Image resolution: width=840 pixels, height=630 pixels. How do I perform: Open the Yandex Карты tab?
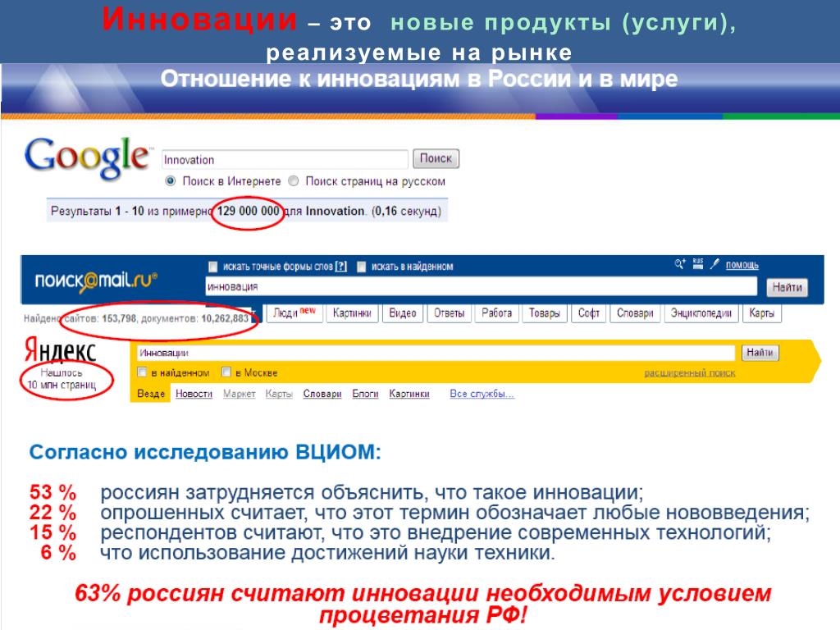pos(279,394)
